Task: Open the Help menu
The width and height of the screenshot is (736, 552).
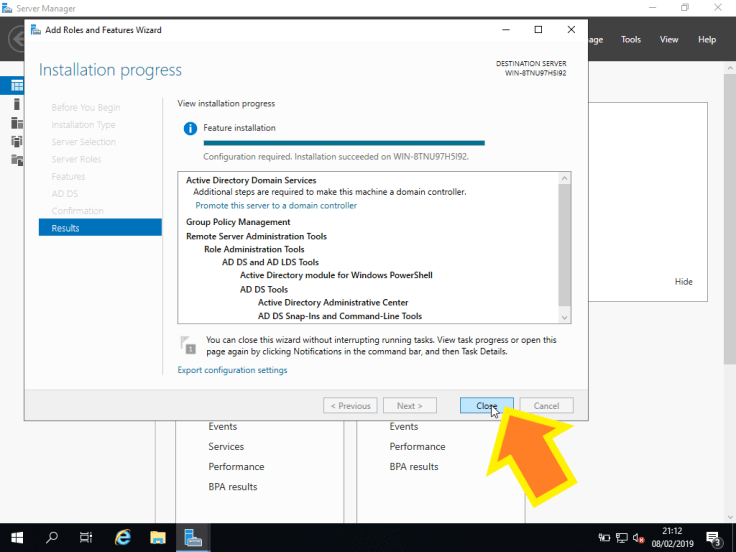Action: coord(707,40)
